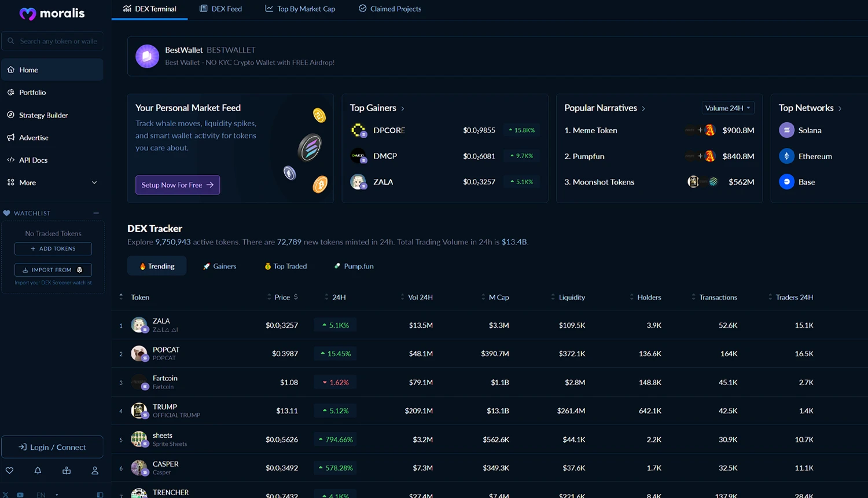Screen dimensions: 868x498
Task: Click the Ethereum network icon
Action: (x=786, y=156)
